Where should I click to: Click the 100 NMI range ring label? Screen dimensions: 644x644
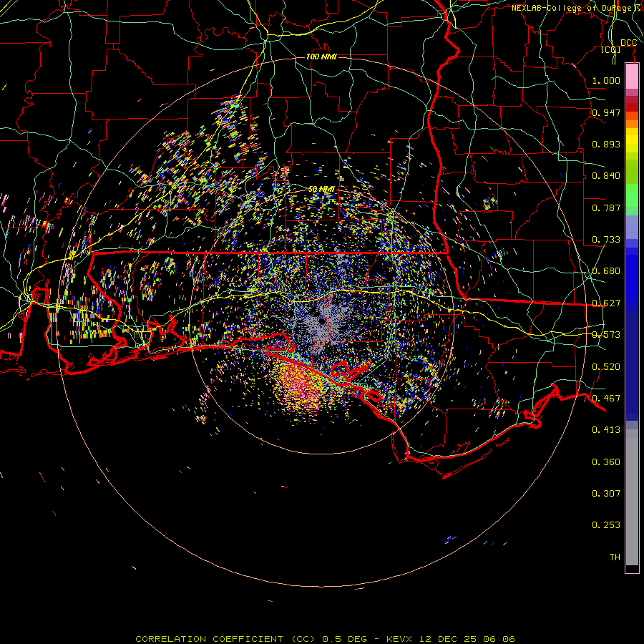tap(321, 57)
